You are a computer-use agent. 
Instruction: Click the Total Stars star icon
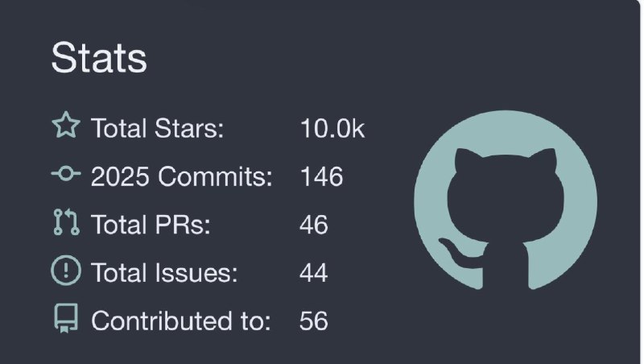pyautogui.click(x=65, y=127)
